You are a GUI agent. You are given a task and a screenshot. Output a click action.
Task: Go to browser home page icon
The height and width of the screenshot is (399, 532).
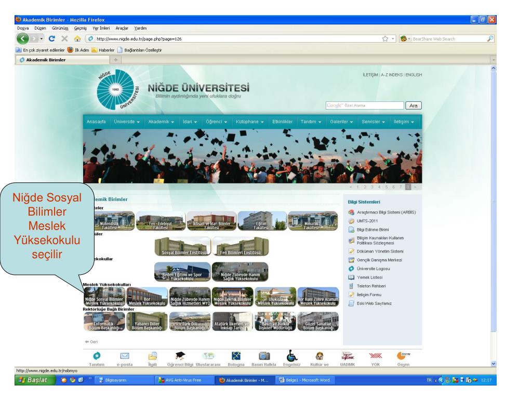pos(77,38)
